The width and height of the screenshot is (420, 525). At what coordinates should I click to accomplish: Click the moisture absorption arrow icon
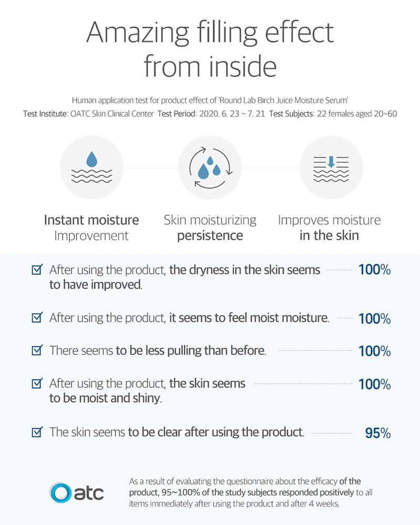pos(331,167)
